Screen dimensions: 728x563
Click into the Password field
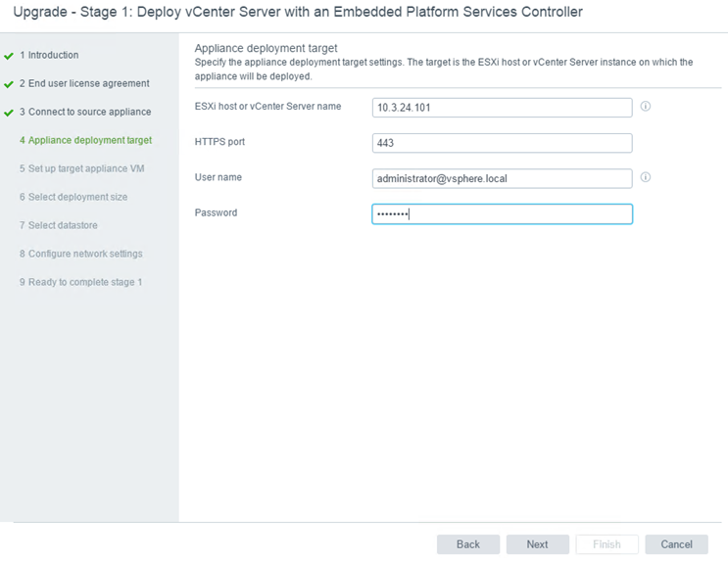[502, 214]
